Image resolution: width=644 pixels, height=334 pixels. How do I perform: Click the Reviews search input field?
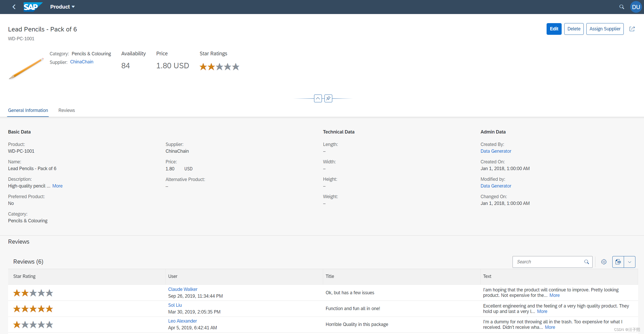pos(548,262)
